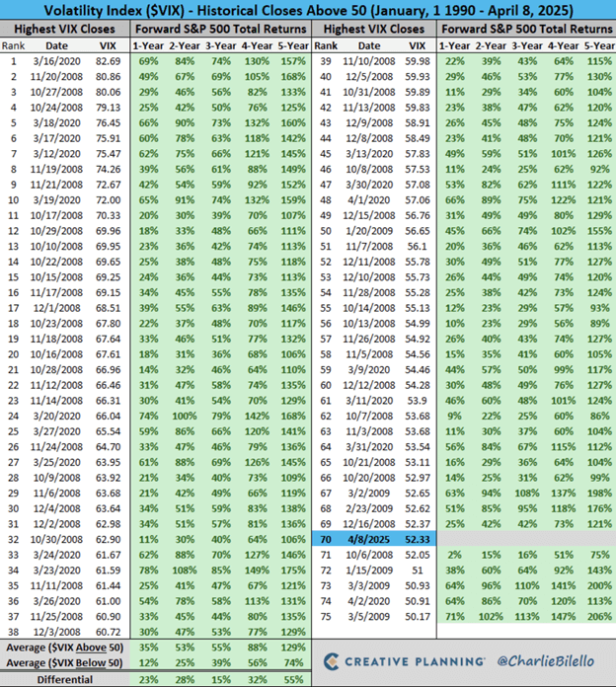
Task: Click the 5-Year column header on the right
Action: [599, 46]
